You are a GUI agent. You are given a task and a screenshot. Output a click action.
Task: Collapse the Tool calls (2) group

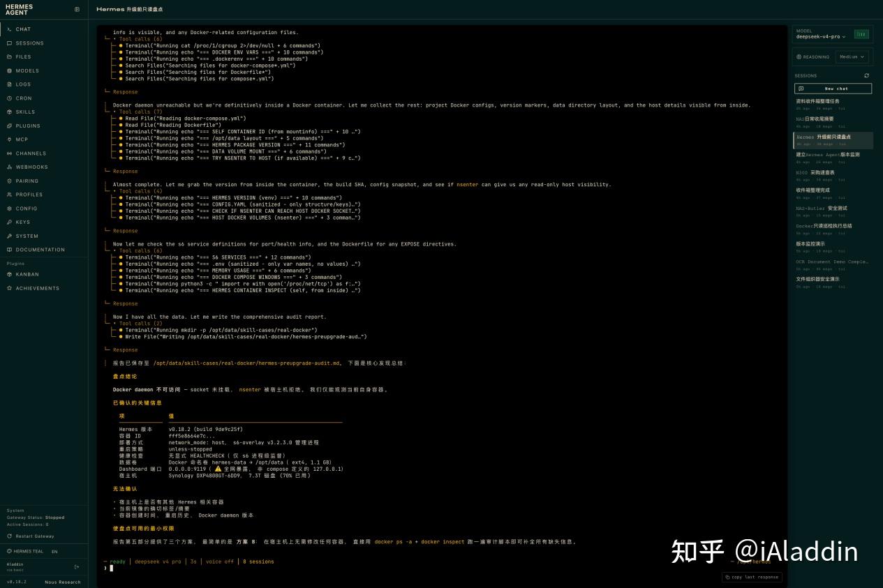[138, 324]
